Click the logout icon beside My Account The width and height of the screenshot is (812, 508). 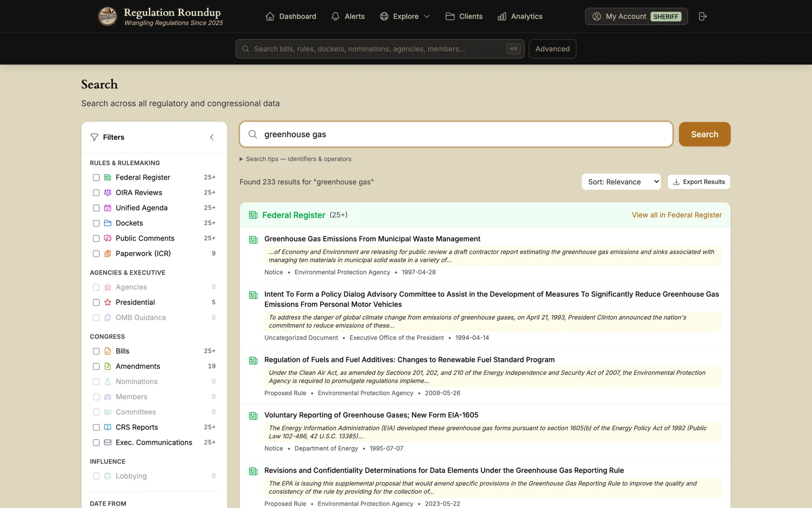click(x=702, y=16)
